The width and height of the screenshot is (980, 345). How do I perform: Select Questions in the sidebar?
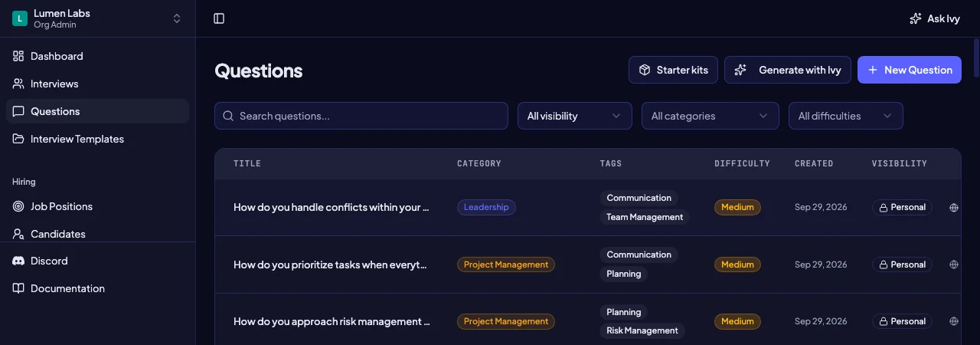97,111
